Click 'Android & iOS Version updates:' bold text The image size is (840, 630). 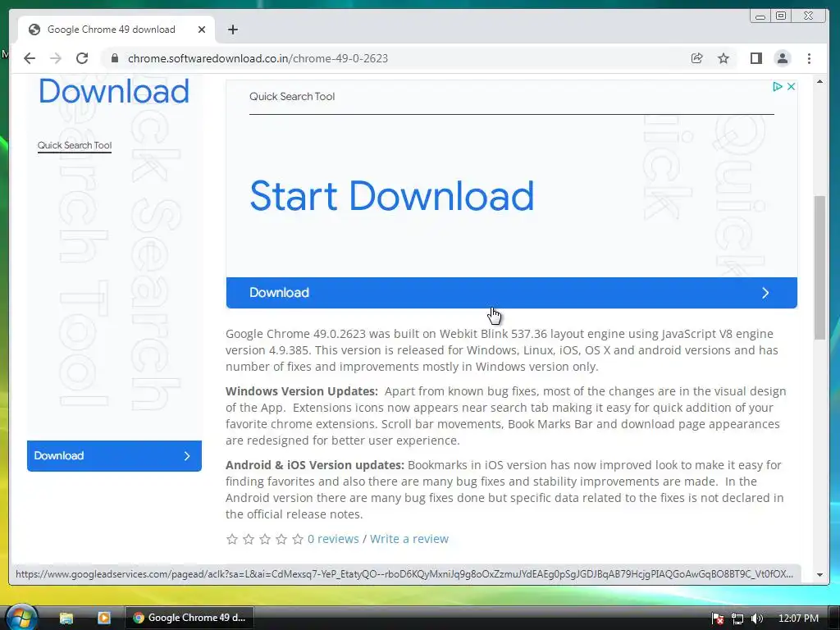click(315, 465)
